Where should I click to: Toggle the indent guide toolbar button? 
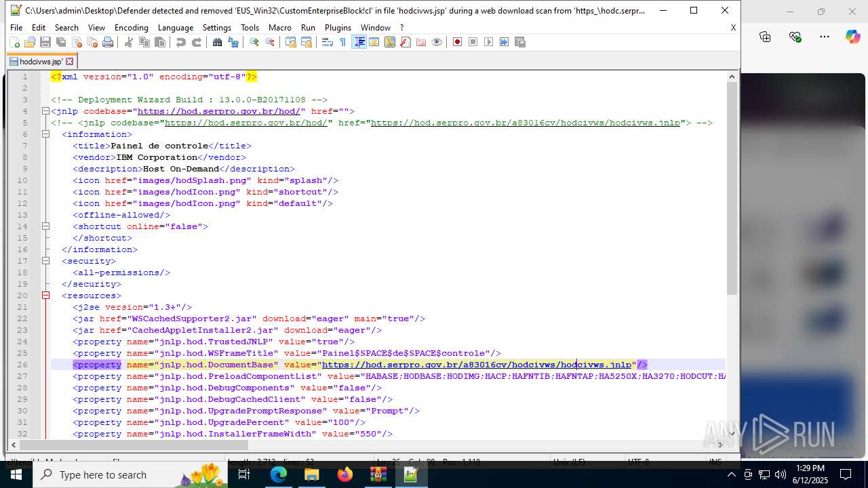359,42
